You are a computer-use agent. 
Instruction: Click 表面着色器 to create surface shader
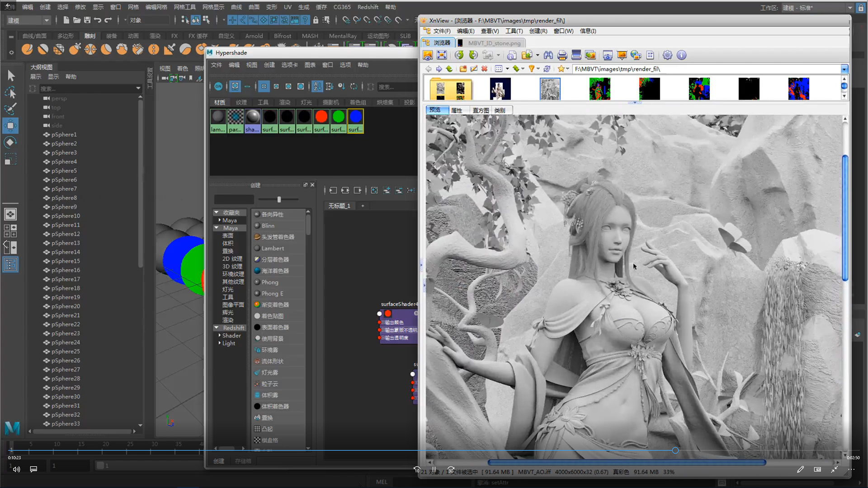[x=278, y=327]
